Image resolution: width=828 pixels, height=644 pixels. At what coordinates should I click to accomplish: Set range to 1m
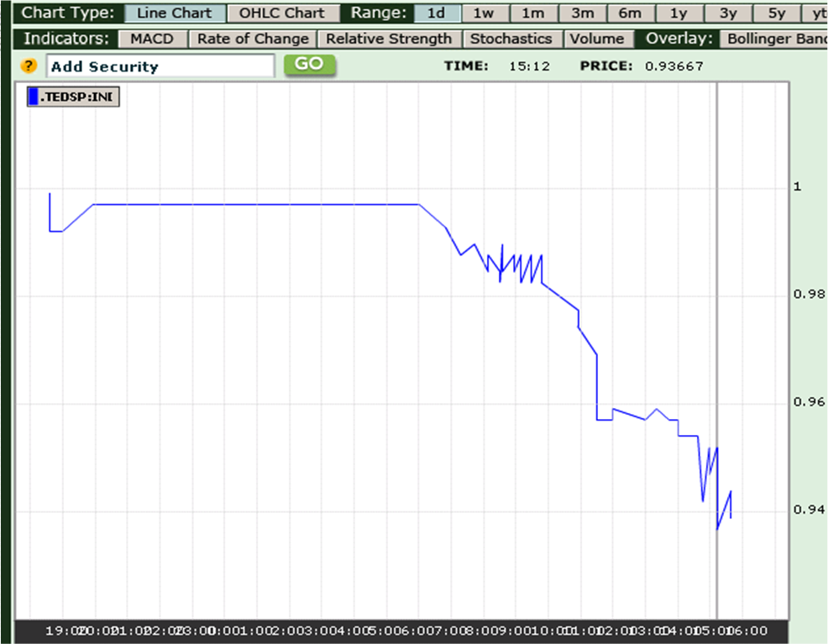point(532,13)
